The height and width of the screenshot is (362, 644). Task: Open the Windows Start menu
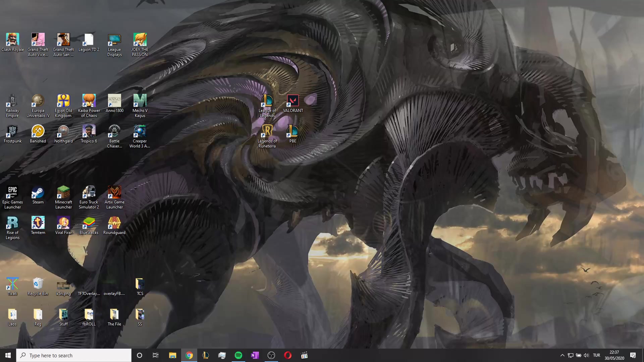click(x=8, y=355)
